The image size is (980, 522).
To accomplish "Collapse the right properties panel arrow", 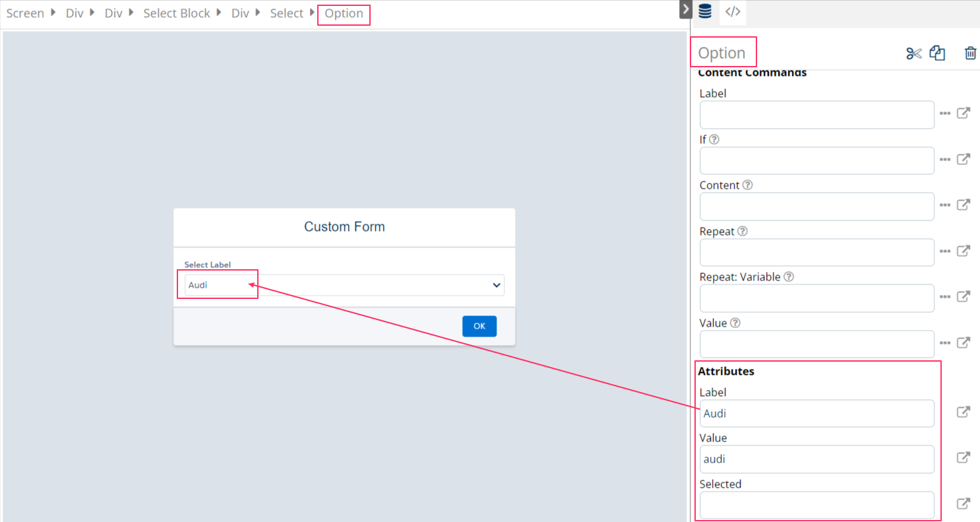I will 685,9.
